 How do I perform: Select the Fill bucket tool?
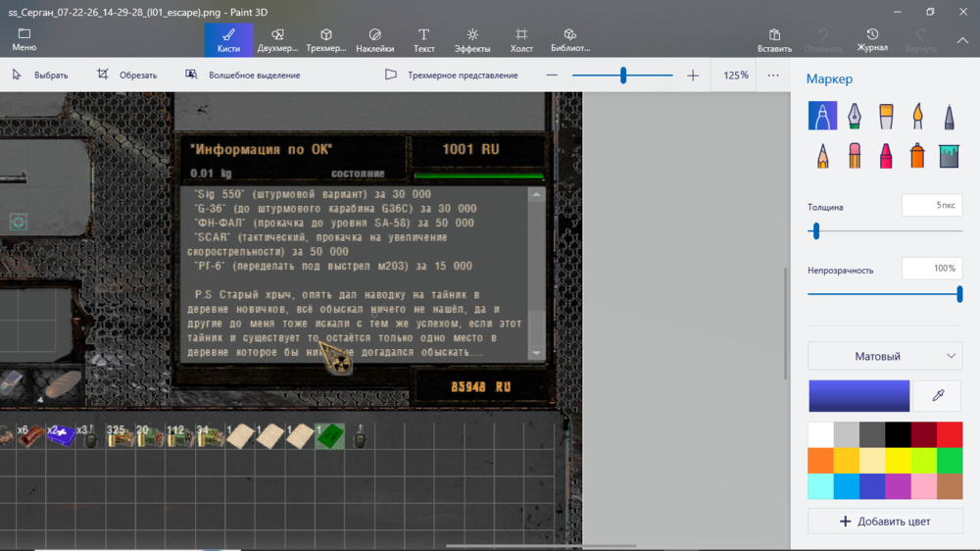(x=949, y=155)
